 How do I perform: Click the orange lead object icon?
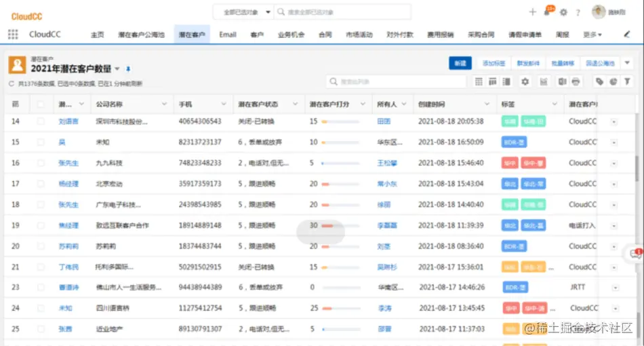[17, 65]
